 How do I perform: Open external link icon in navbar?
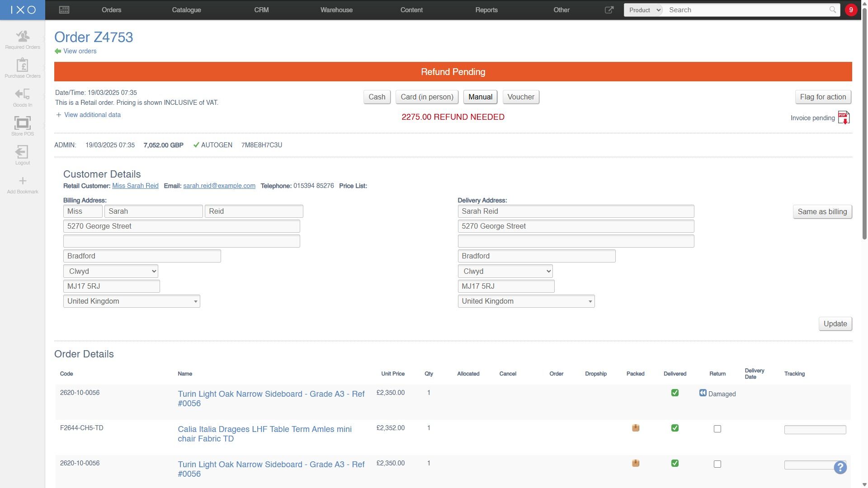[609, 10]
